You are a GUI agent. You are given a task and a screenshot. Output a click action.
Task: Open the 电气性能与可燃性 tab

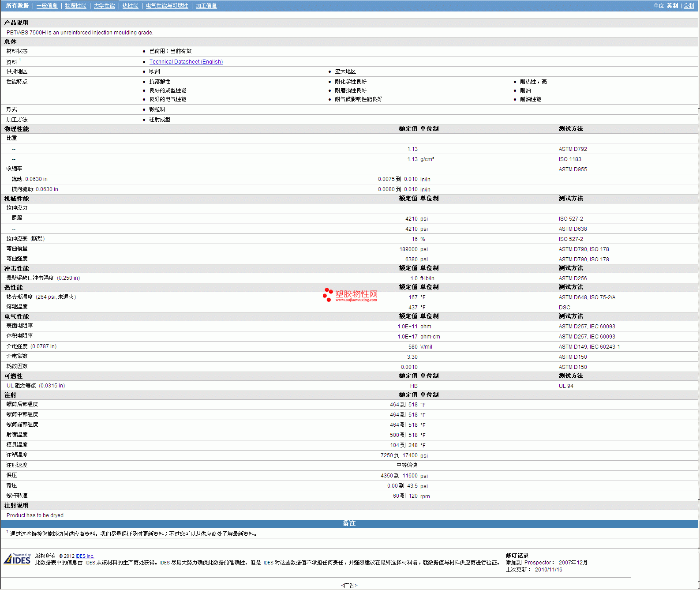(x=167, y=6)
